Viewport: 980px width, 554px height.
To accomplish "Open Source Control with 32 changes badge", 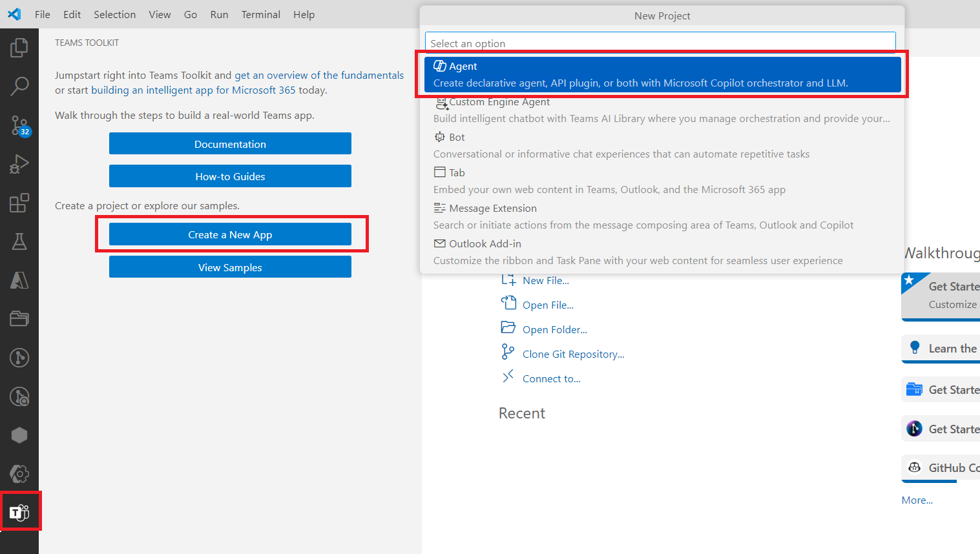I will click(x=19, y=125).
